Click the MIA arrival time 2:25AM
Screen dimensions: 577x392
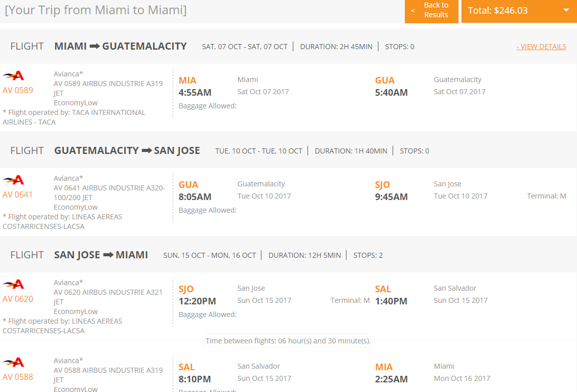click(392, 379)
